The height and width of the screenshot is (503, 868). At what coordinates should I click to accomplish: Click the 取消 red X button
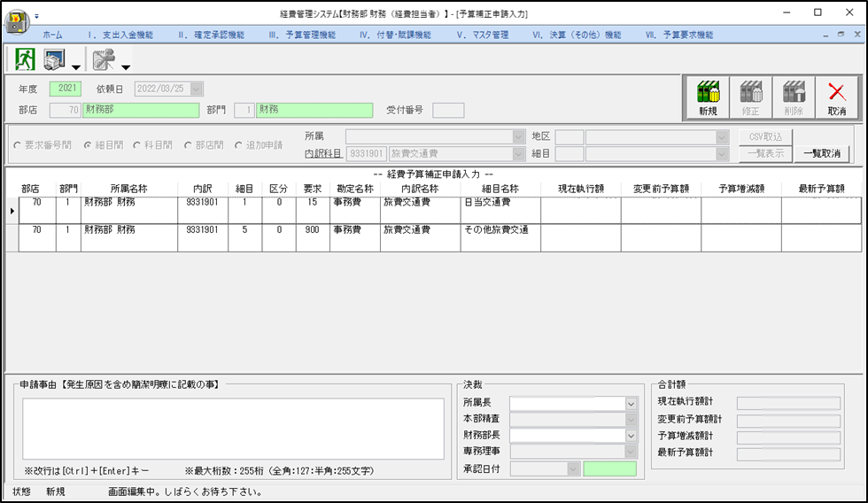836,98
